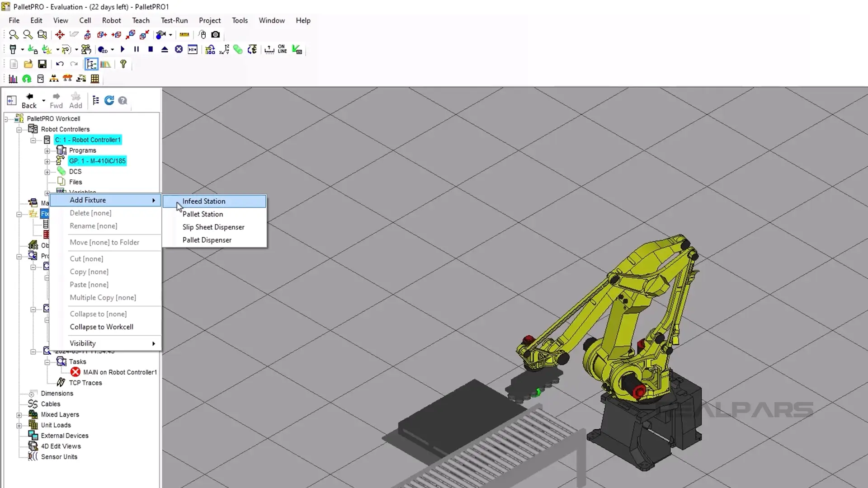Image resolution: width=868 pixels, height=488 pixels.
Task: Open the teach pendant dropdown arrow
Action: [x=22, y=49]
